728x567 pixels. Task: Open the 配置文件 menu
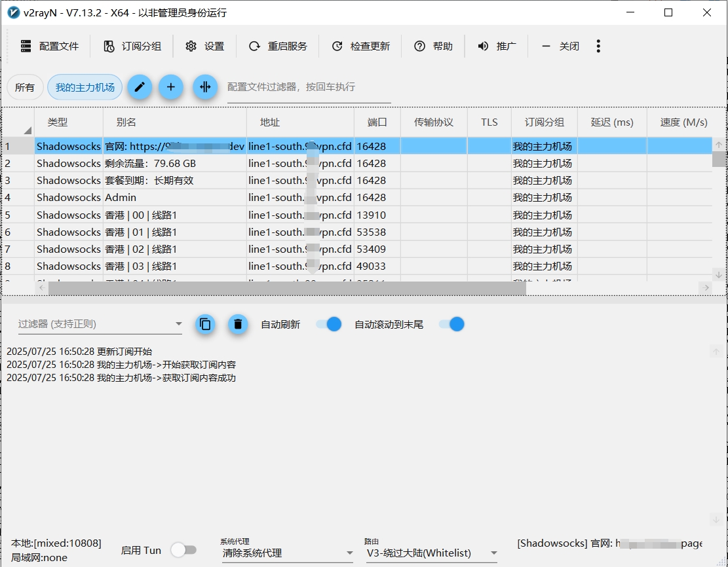coord(50,46)
